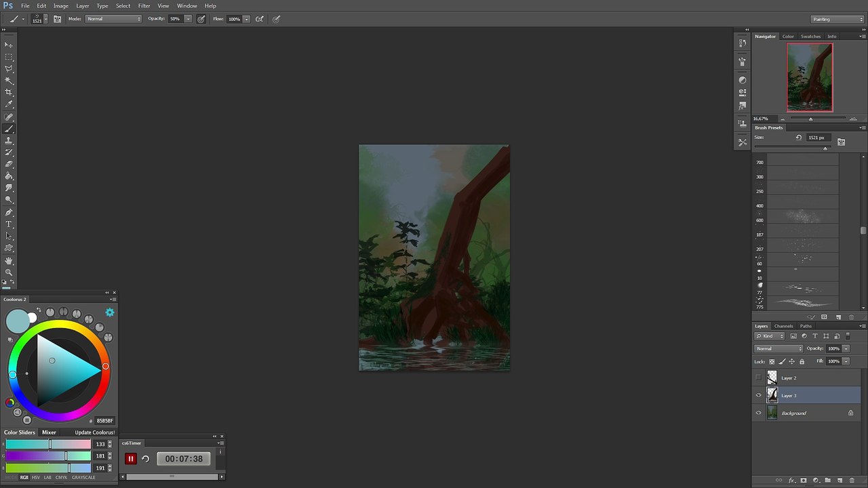Select the Dodge tool
This screenshot has height=488, width=868.
pyautogui.click(x=9, y=200)
